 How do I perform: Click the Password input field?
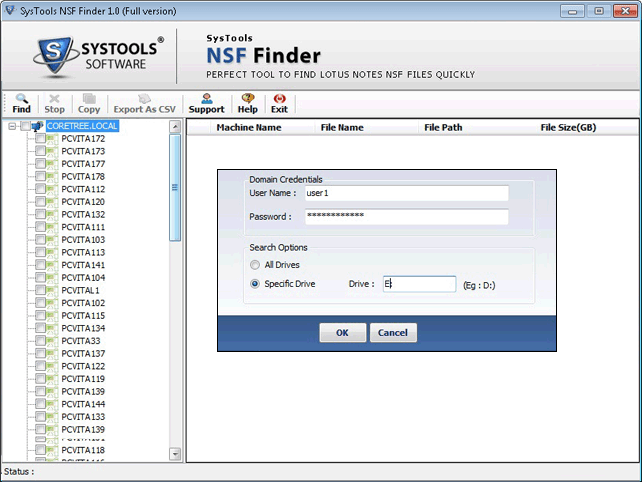407,216
